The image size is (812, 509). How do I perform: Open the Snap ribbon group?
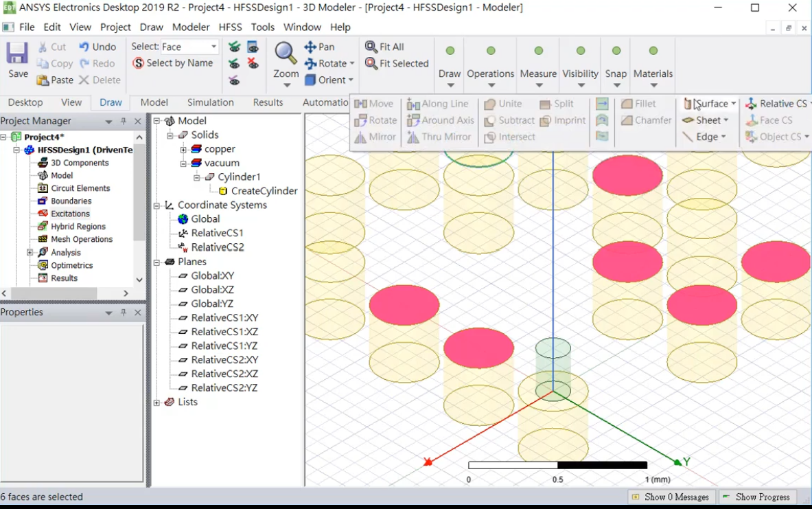[616, 67]
